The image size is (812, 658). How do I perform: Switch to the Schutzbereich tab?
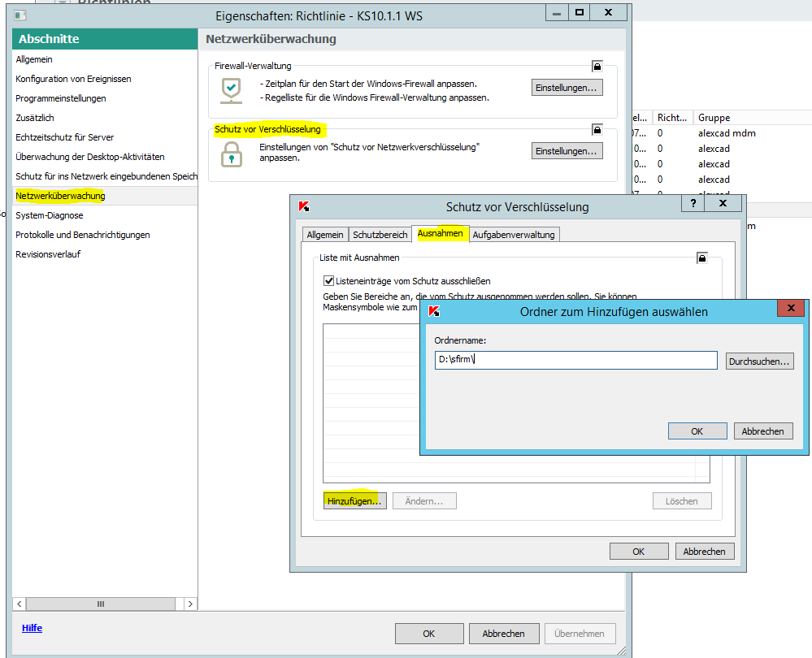[380, 235]
